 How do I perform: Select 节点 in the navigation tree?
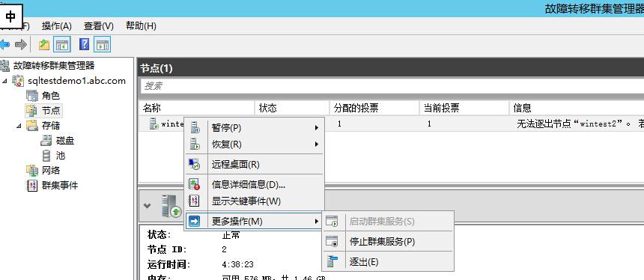click(x=51, y=111)
